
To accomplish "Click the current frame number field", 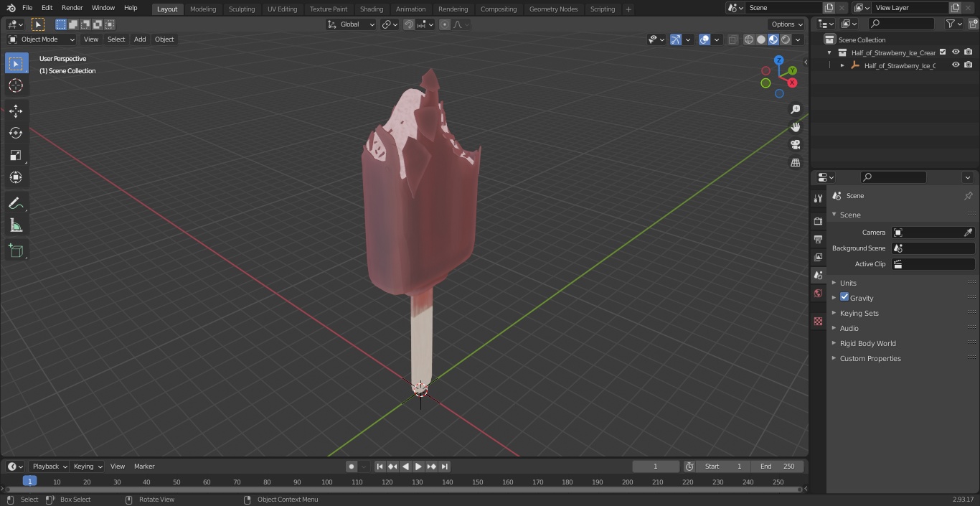I will click(x=655, y=467).
